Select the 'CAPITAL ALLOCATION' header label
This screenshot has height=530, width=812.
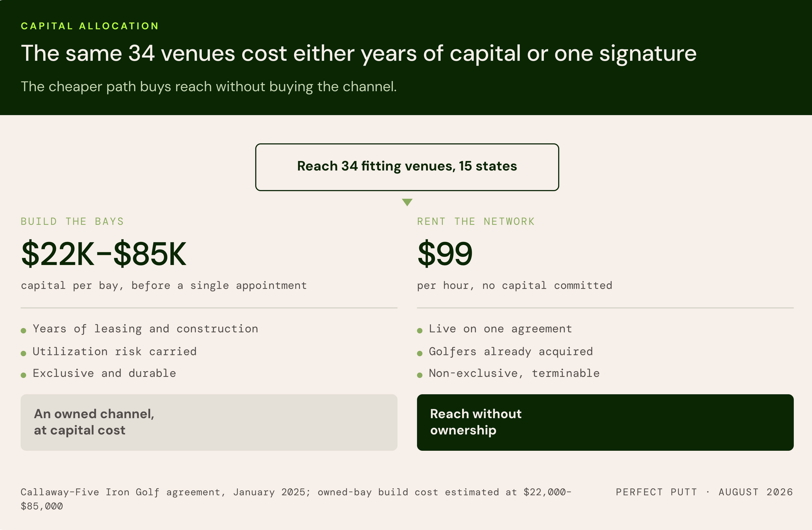click(90, 26)
